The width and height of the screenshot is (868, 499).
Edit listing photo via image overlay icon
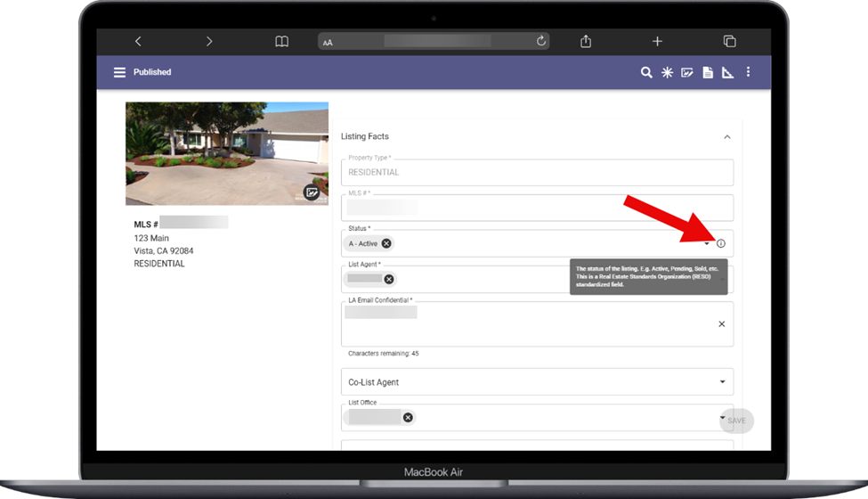pos(312,192)
